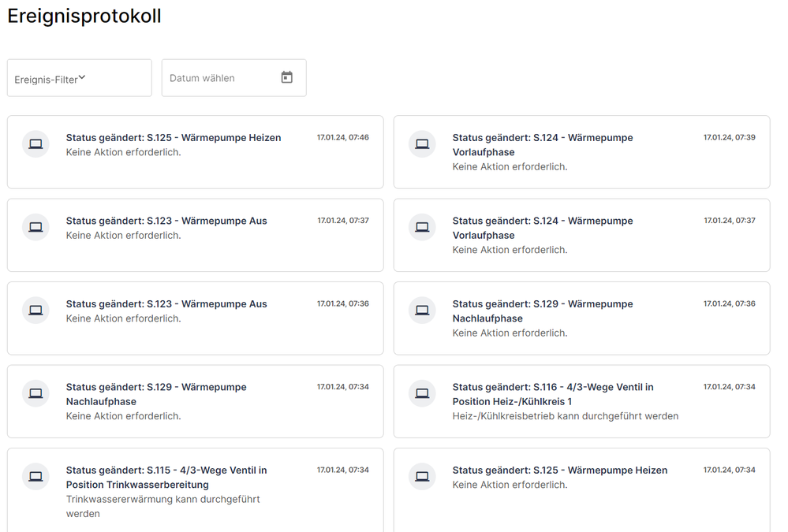Click device icon for S.115 Trinkwasserbereitung event
The width and height of the screenshot is (788, 532).
point(35,477)
